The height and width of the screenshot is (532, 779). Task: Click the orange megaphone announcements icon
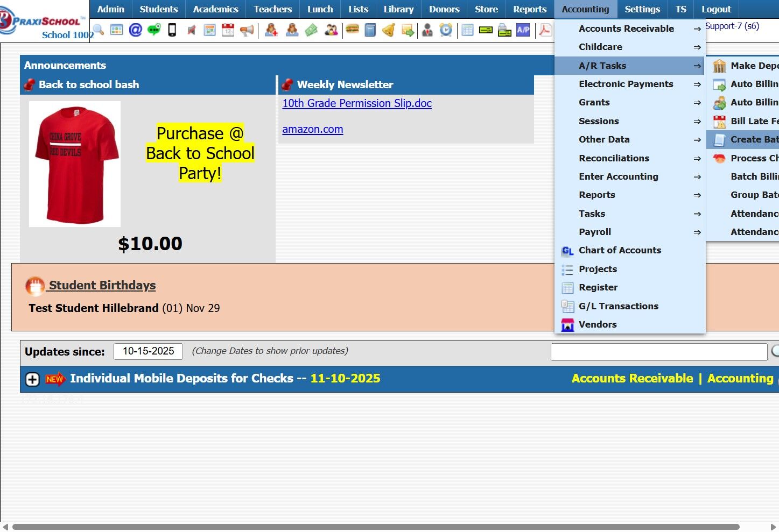click(247, 30)
